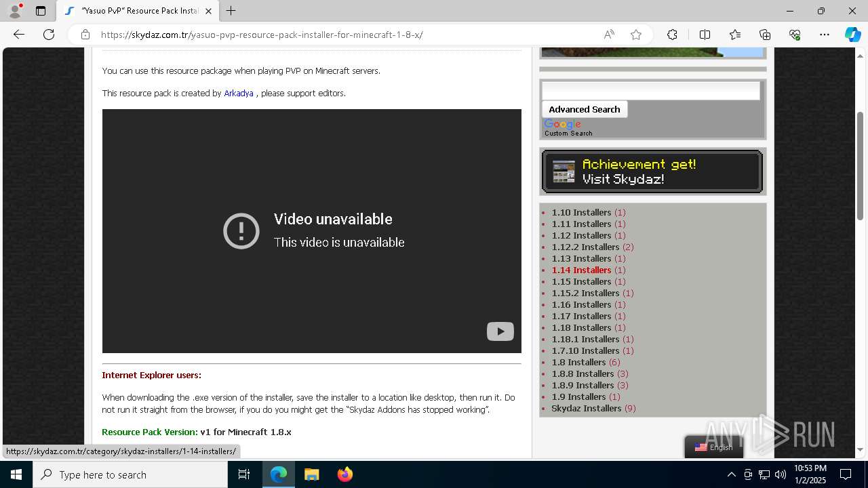Viewport: 868px width, 488px height.
Task: Refresh the current page
Action: point(49,35)
